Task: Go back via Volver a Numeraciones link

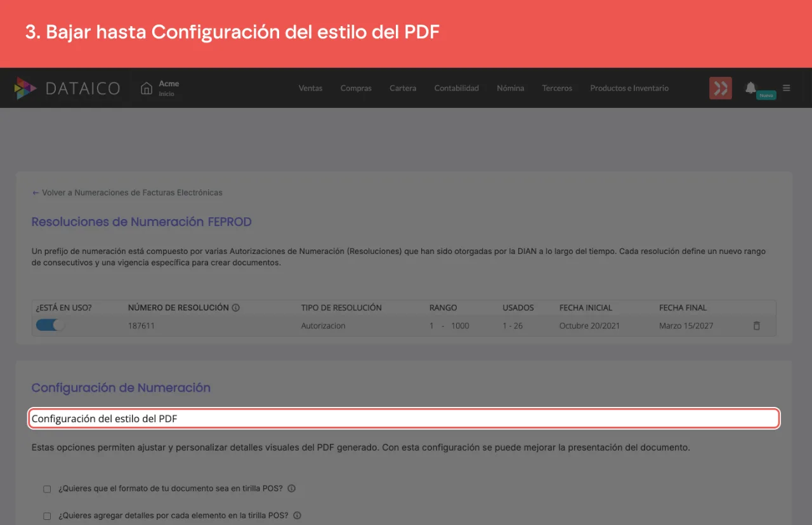Action: [127, 192]
